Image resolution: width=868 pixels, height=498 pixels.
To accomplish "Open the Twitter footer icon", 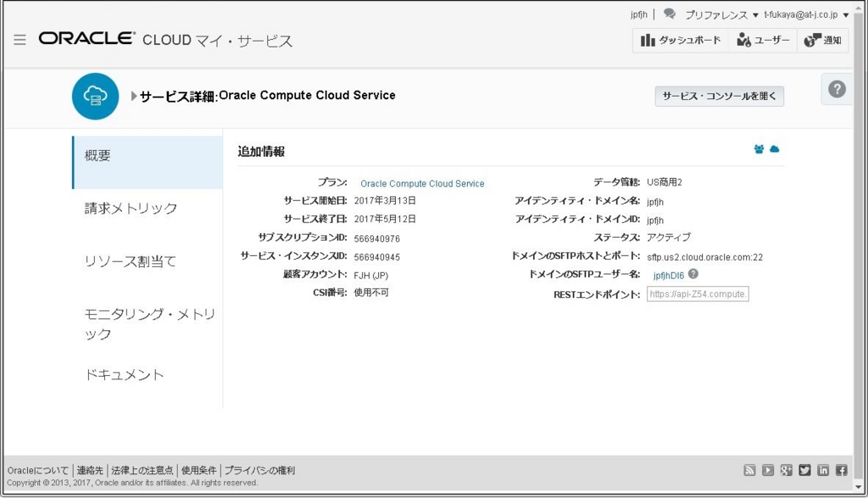I will click(x=805, y=470).
